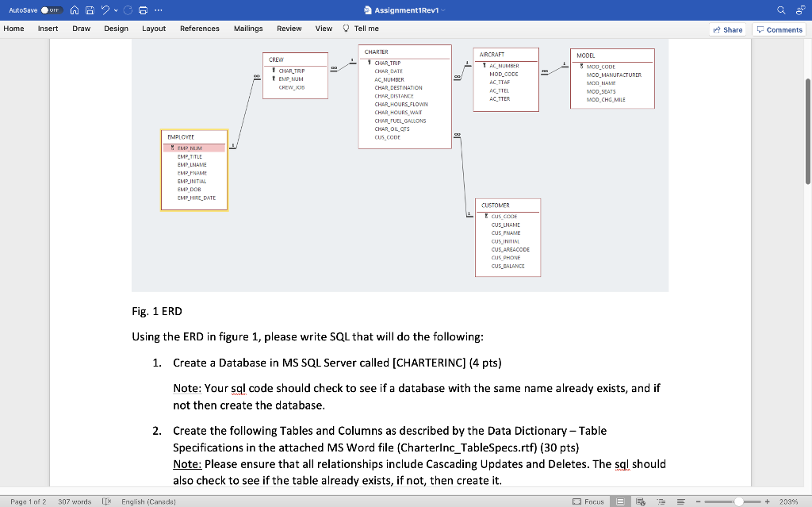Open the more commands ellipsis menu
This screenshot has width=812, height=507.
(159, 10)
